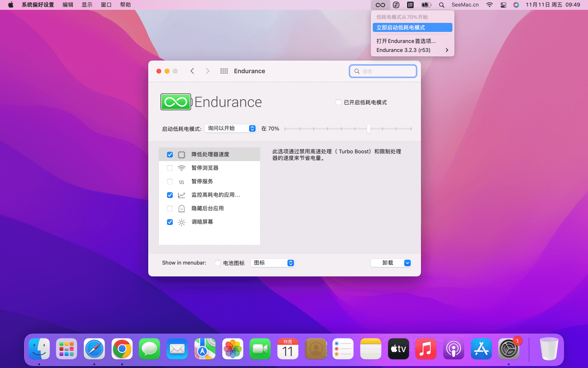The height and width of the screenshot is (368, 588).
Task: Open the 帮助 menu
Action: coord(125,5)
